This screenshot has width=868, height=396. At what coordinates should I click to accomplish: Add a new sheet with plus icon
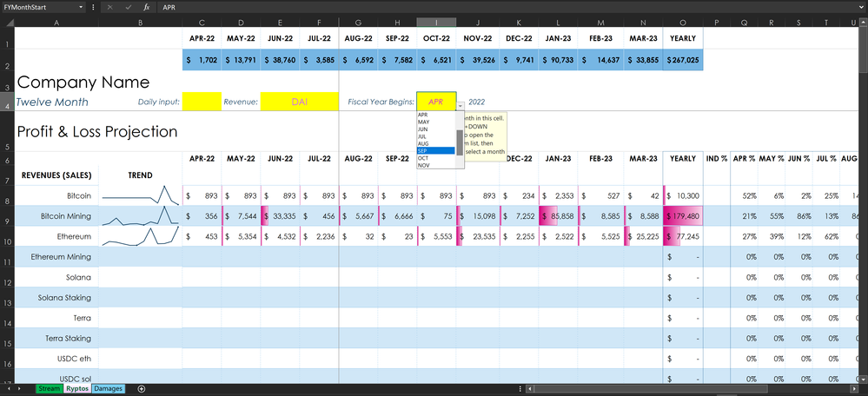141,389
